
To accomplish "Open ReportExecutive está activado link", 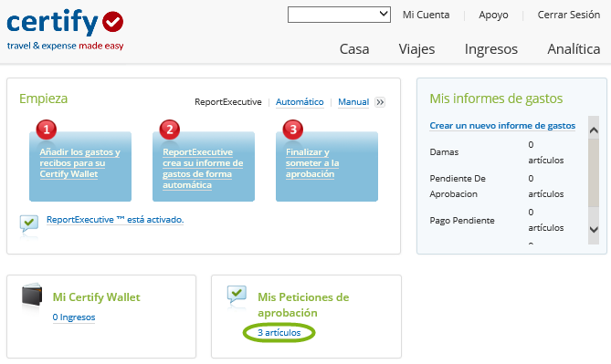I will tap(115, 220).
